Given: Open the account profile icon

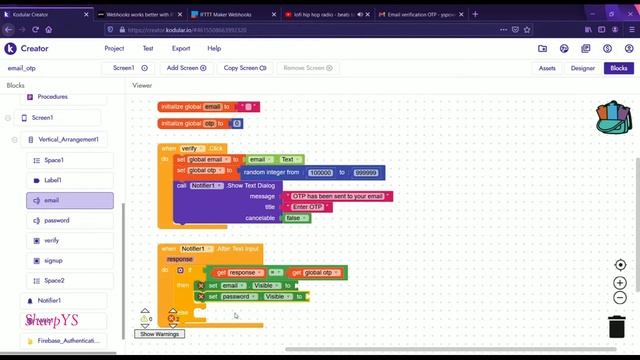Looking at the screenshot, I should click(629, 49).
